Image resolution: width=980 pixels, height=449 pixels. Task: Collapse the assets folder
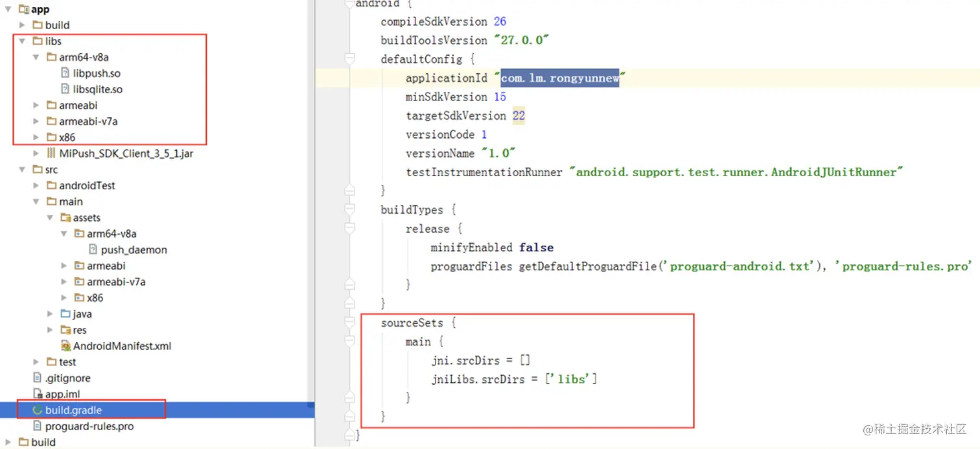point(50,218)
